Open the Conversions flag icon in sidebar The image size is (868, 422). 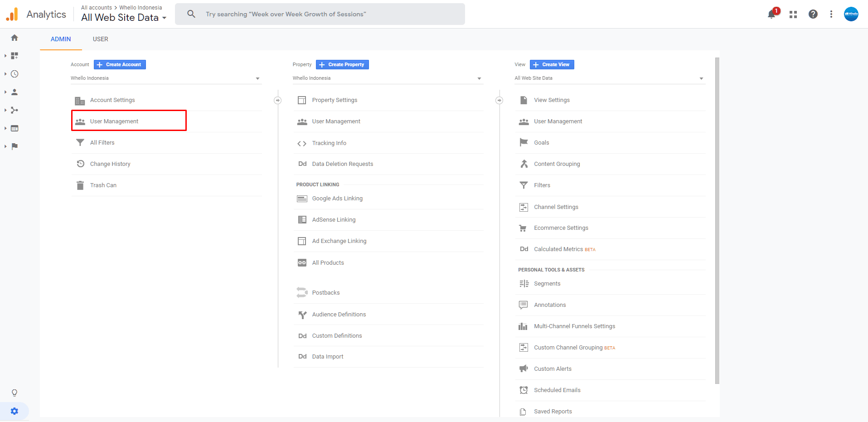[x=15, y=146]
